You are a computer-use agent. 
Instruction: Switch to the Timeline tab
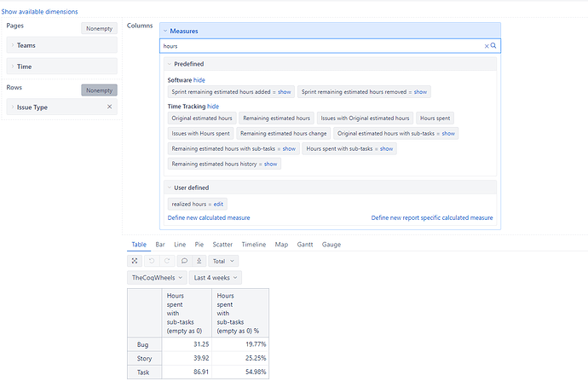pos(254,245)
